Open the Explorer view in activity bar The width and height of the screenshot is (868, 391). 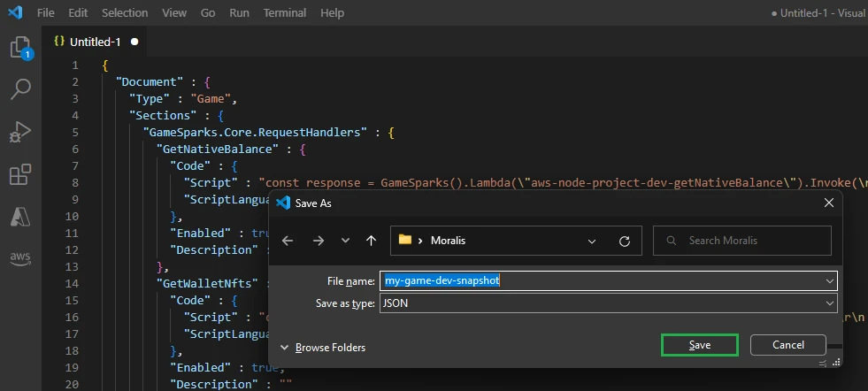(x=19, y=48)
